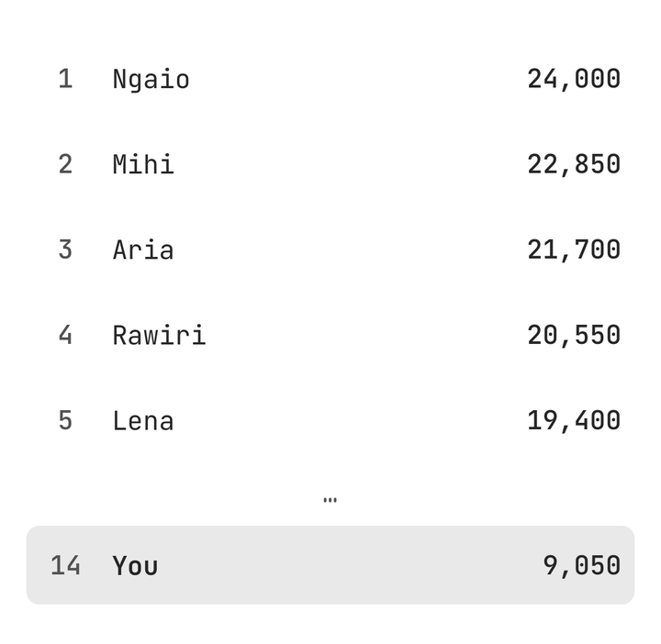Click the name Lena
This screenshot has width=661, height=644.
pos(143,421)
